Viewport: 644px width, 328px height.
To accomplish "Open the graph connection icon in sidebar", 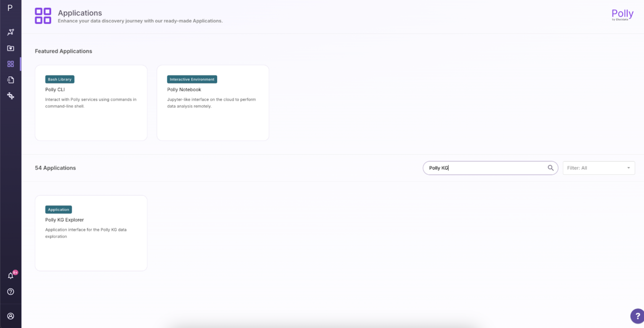I will 11,32.
